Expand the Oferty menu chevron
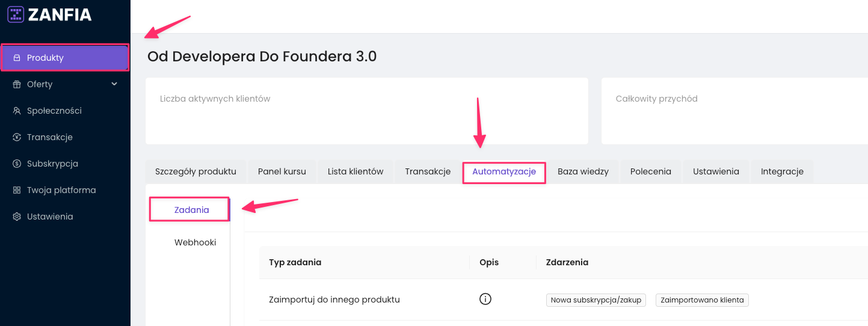The height and width of the screenshot is (326, 868). pos(114,84)
